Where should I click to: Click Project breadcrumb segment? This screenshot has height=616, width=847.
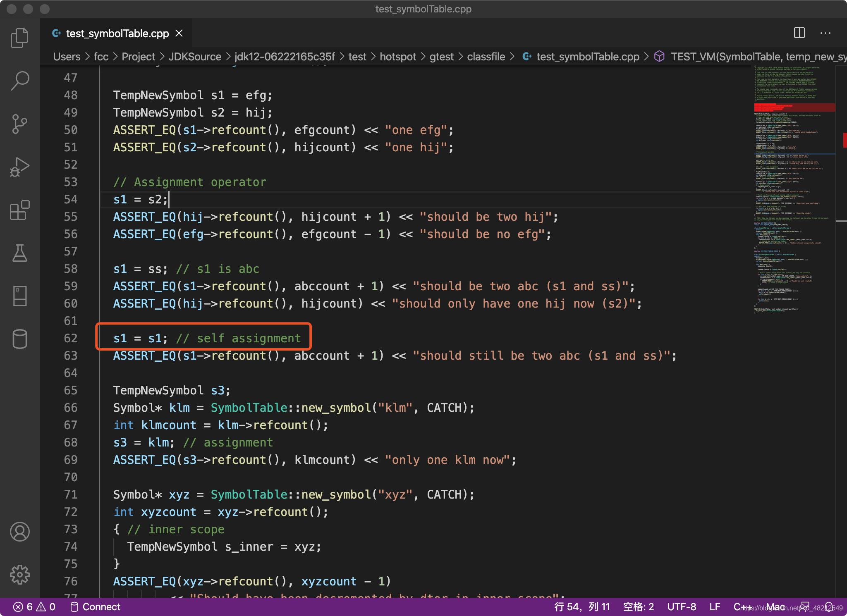[x=138, y=57]
